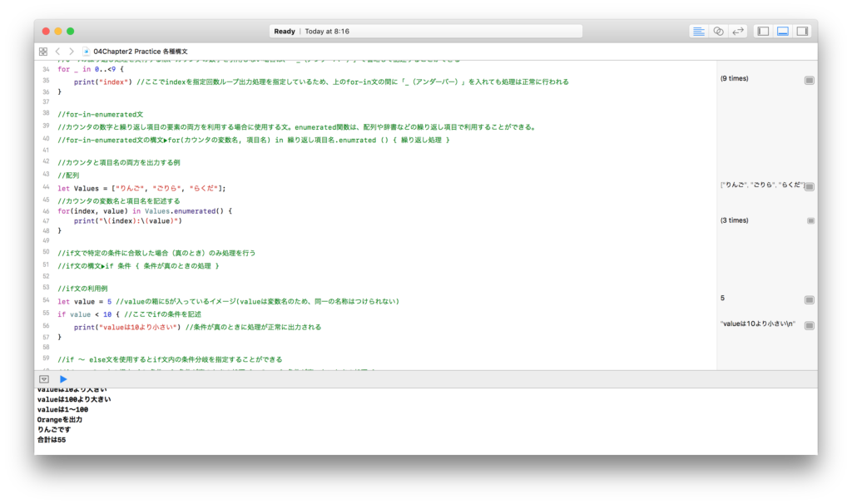Image resolution: width=852 pixels, height=504 pixels.
Task: Toggle the Navigator panel
Action: tap(763, 31)
